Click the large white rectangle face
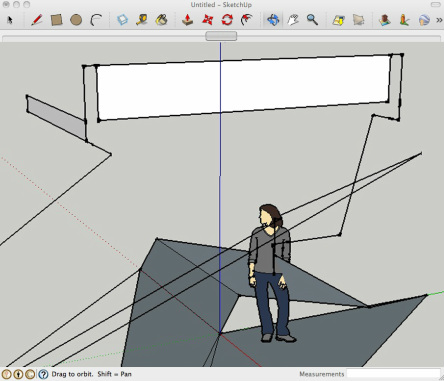The width and height of the screenshot is (444, 381). pos(243,87)
